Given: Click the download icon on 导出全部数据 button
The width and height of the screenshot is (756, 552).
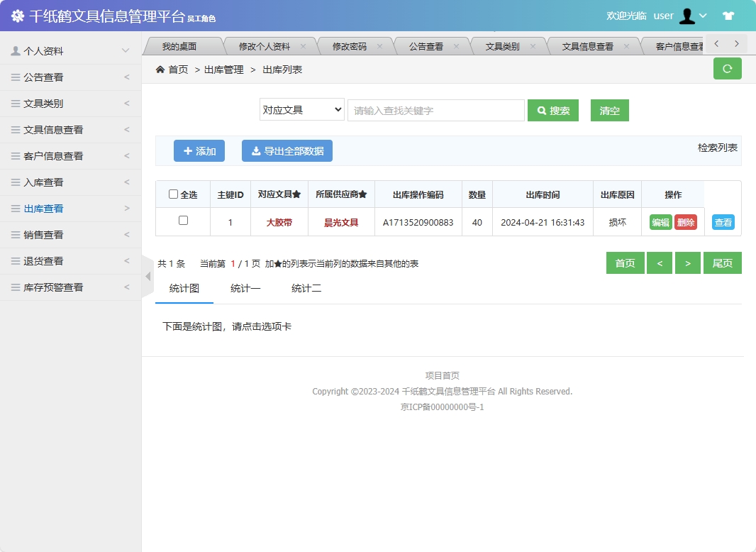Looking at the screenshot, I should click(x=257, y=150).
